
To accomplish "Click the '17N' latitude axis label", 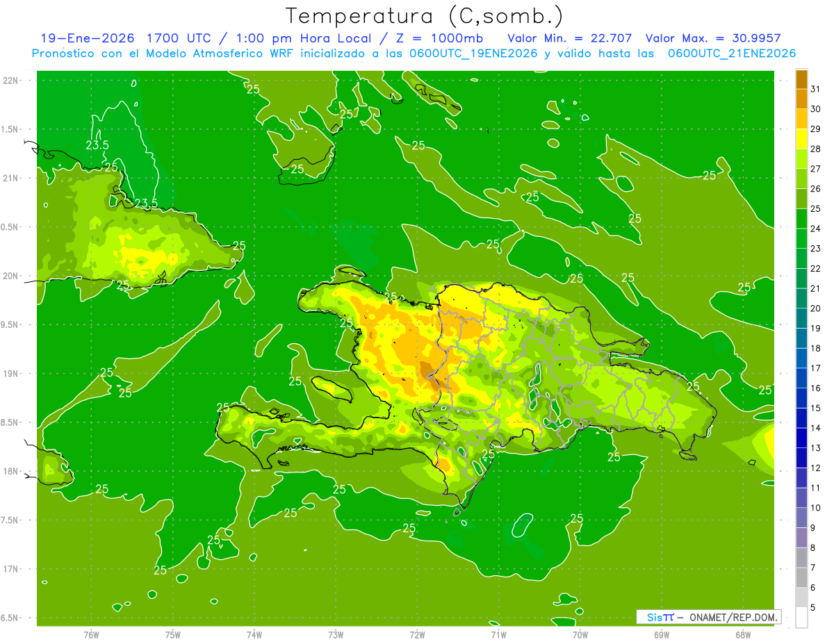I will point(10,569).
